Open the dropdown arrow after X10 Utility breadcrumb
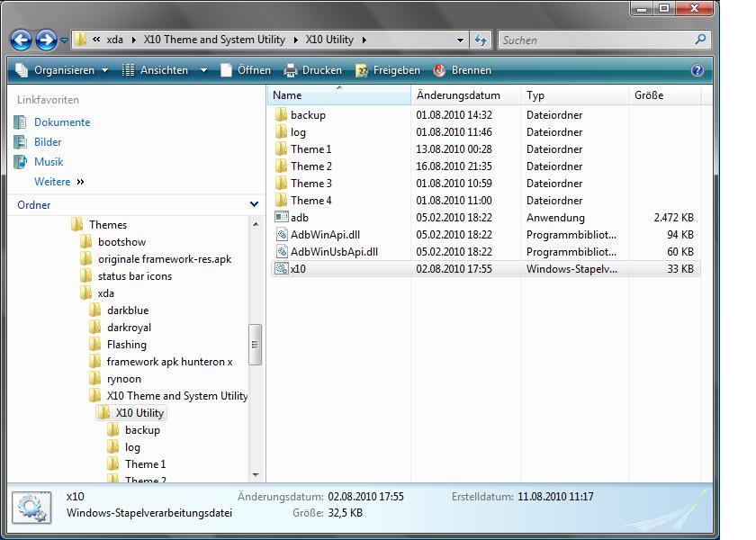This screenshot has width=756, height=540. 364,40
